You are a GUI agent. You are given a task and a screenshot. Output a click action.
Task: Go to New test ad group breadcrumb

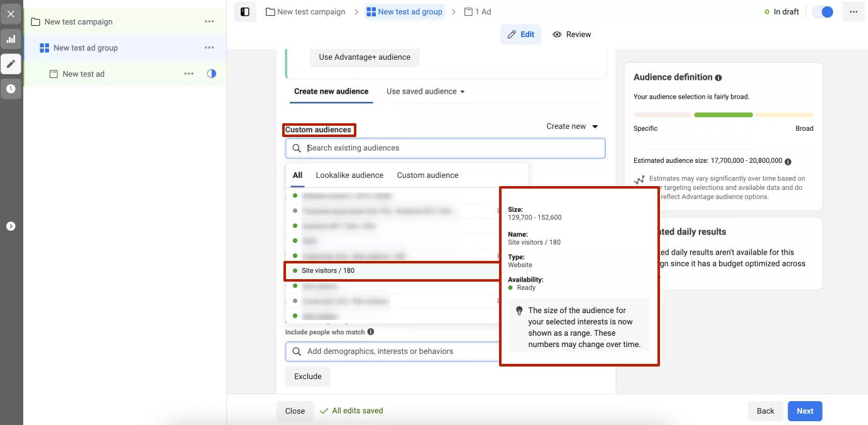[404, 12]
